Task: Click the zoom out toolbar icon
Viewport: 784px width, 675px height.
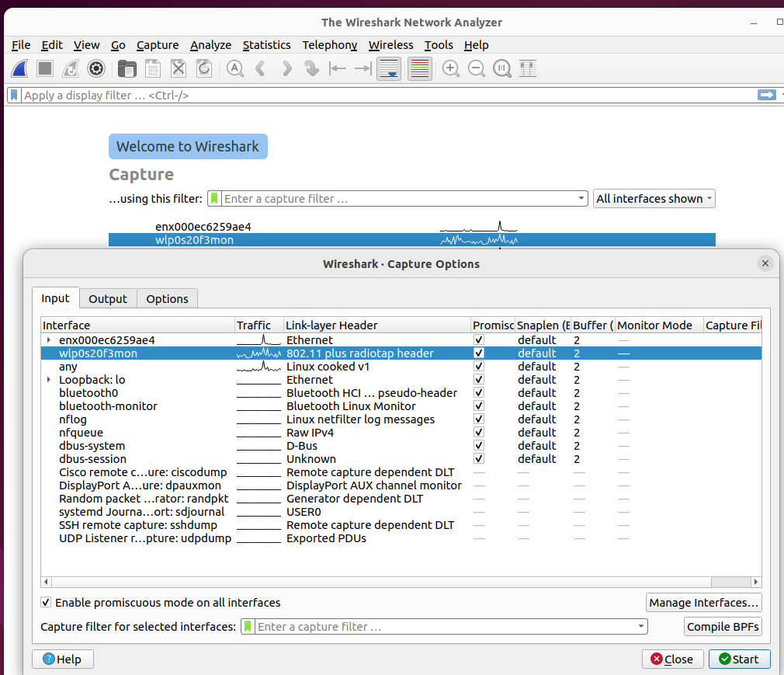Action: (477, 69)
